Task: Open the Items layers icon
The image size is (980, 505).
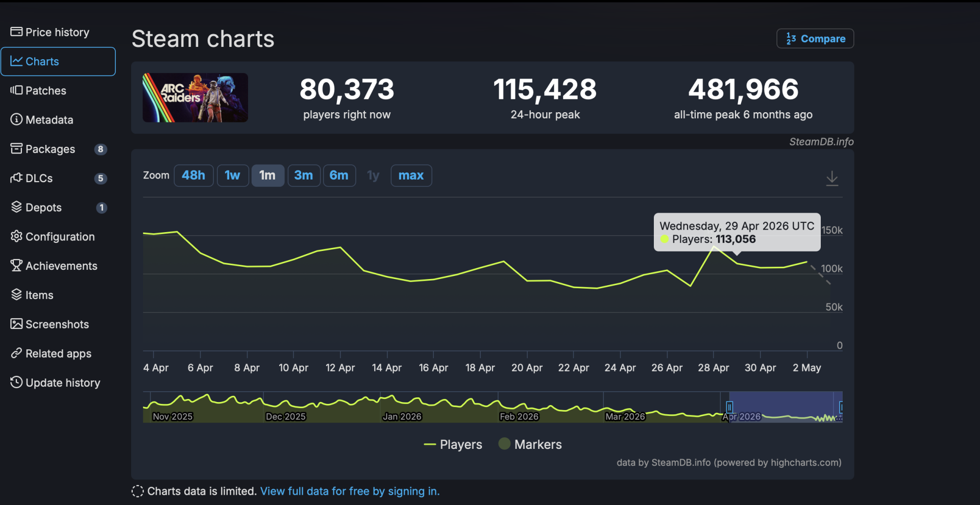Action: [x=16, y=295]
